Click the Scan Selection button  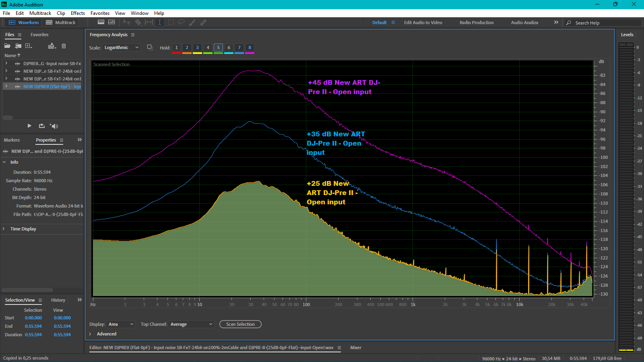[x=240, y=324]
